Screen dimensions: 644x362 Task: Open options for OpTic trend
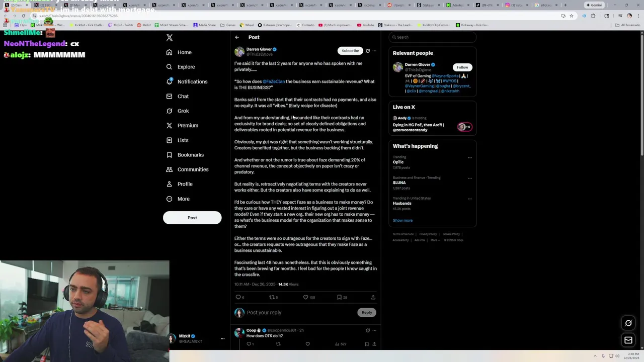[470, 158]
